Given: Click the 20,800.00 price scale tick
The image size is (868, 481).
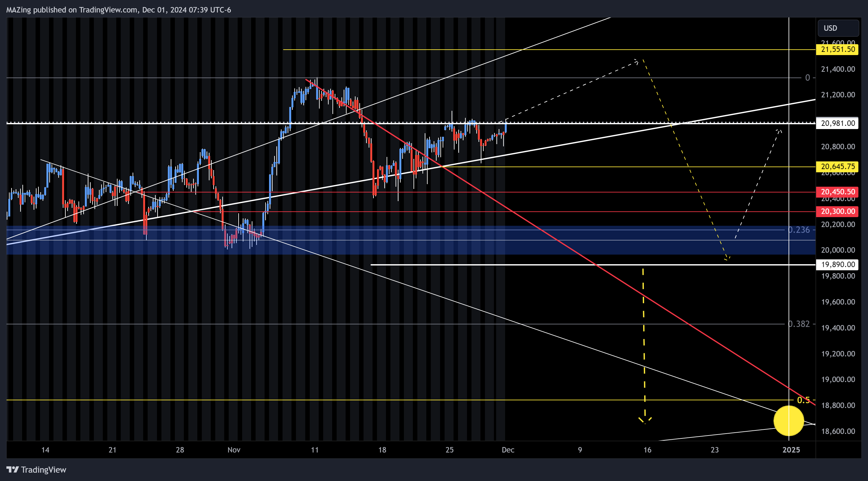Looking at the screenshot, I should tap(838, 147).
